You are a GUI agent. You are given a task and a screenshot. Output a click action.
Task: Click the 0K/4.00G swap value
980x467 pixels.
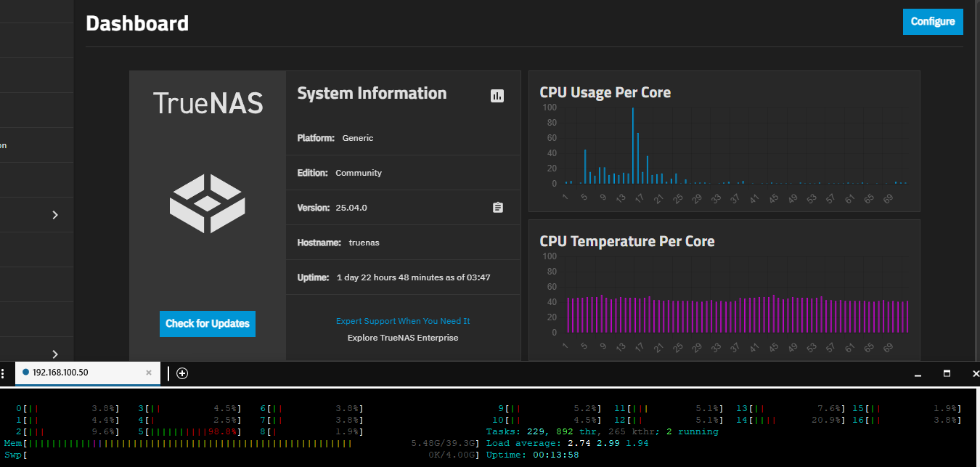pos(452,455)
